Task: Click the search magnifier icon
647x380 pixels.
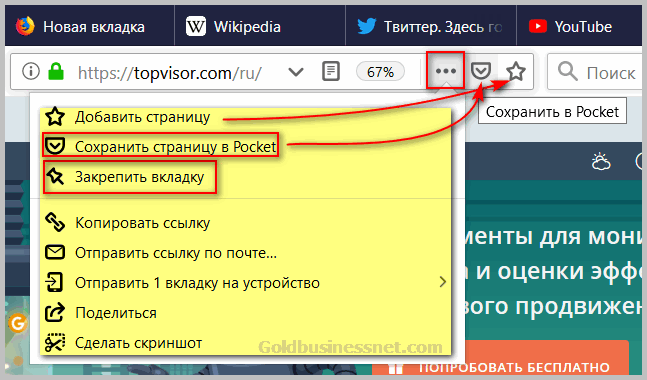Action: click(567, 71)
